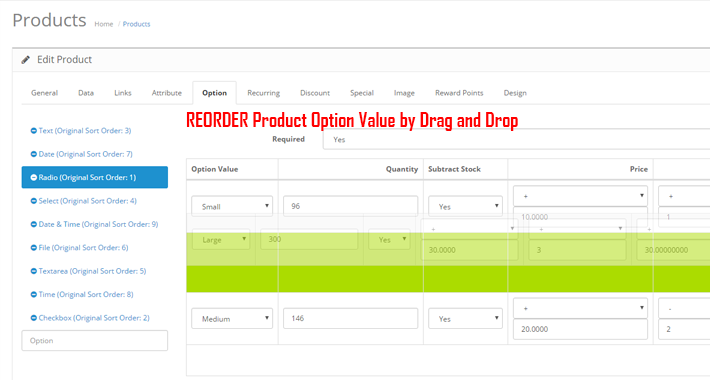Switch to the Data tab
The width and height of the screenshot is (710, 380).
click(x=86, y=93)
